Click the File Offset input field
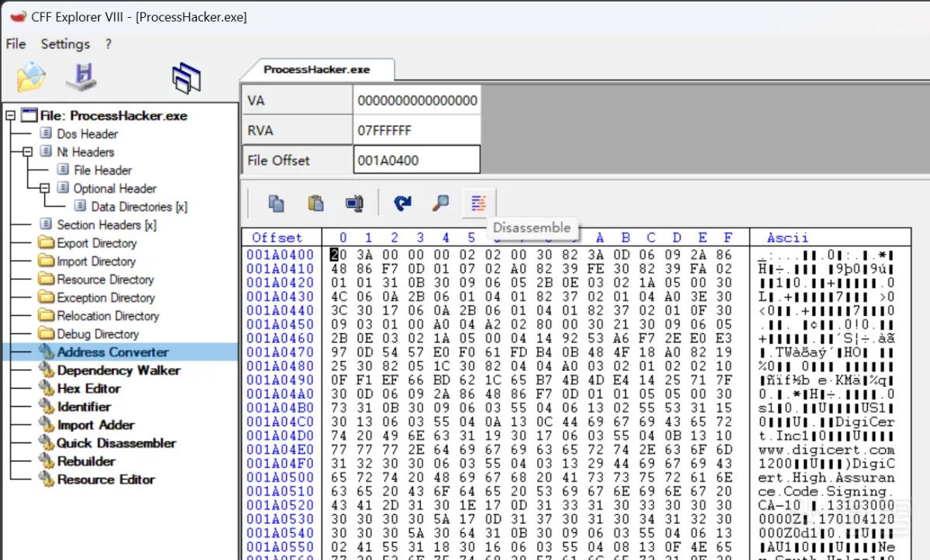This screenshot has height=560, width=930. tap(416, 160)
